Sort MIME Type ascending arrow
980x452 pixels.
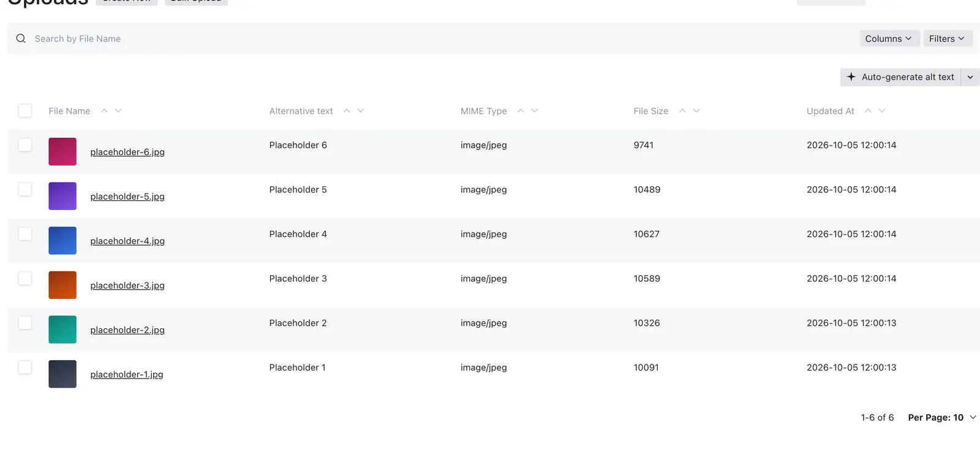coord(521,111)
